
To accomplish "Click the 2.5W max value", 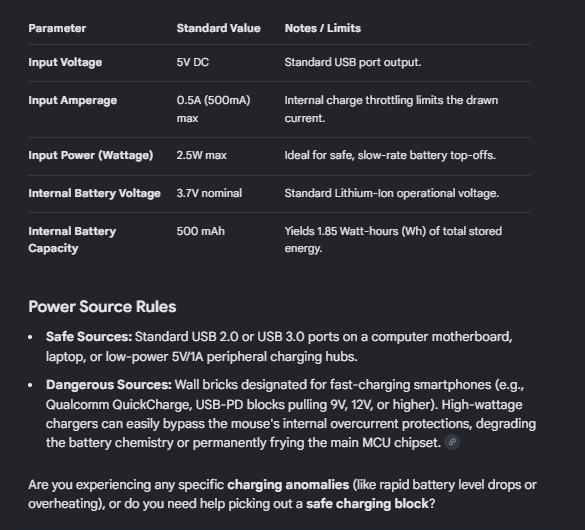I will point(201,155).
